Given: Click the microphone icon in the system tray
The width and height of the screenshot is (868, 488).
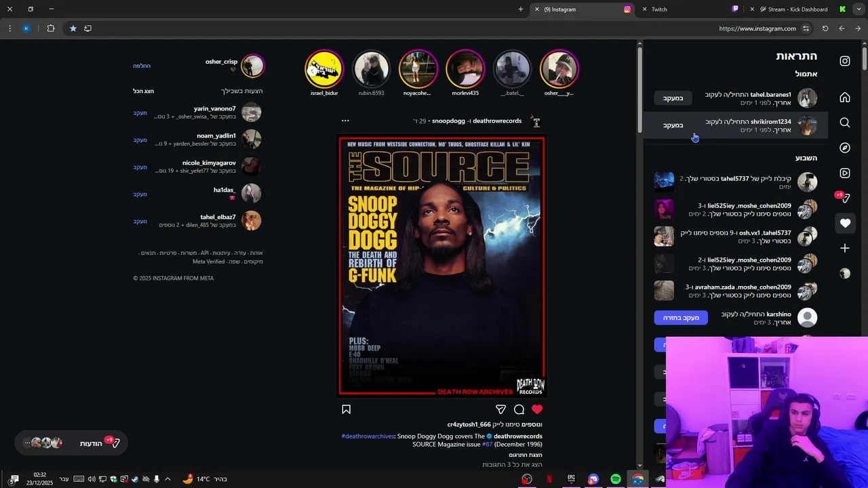Looking at the screenshot, I should click(157, 479).
